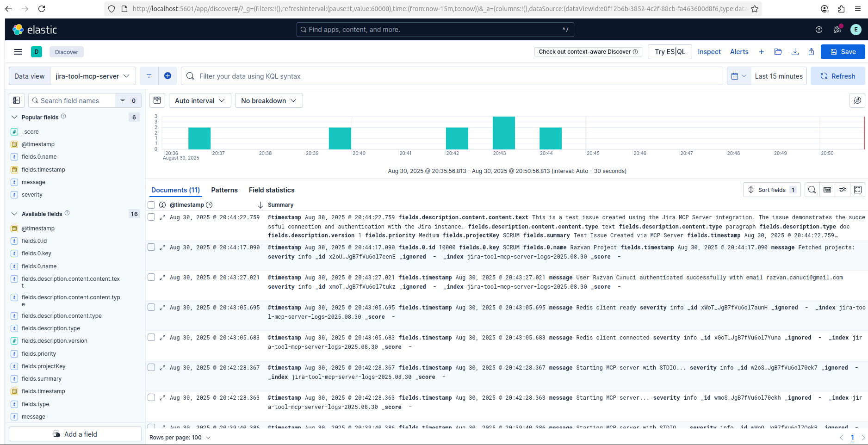
Task: Open the search documents magnifier icon
Action: click(x=812, y=190)
